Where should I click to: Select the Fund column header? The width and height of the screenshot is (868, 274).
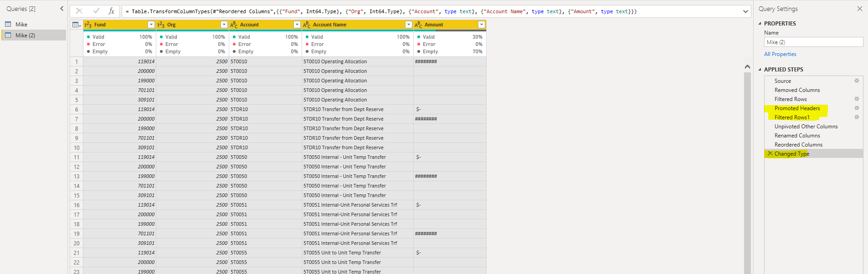pos(119,25)
